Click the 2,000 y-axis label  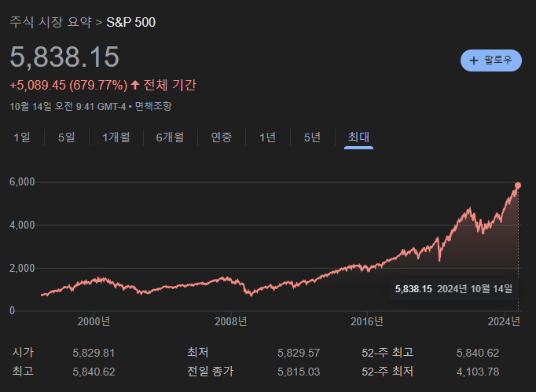tap(22, 269)
